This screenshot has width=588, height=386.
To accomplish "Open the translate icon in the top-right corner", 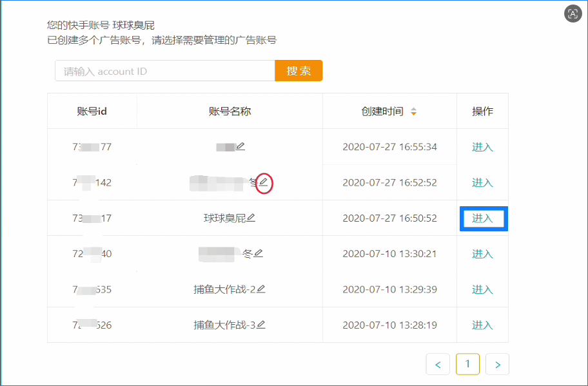I will pyautogui.click(x=573, y=14).
